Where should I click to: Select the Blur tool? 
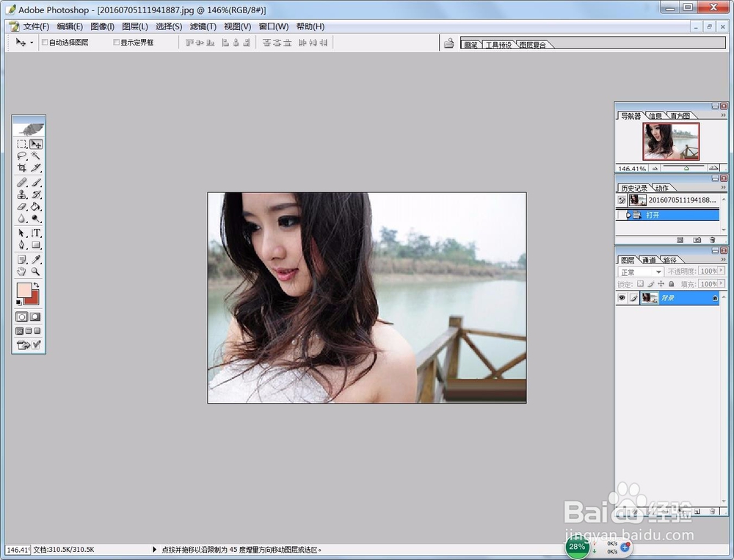pyautogui.click(x=21, y=218)
